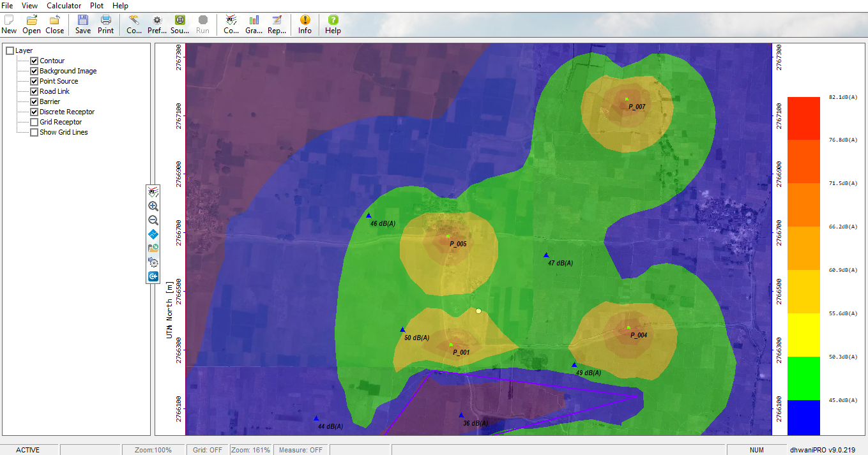Click the green 50.3dB(A) legend swatch
This screenshot has height=455, width=868.
tap(803, 378)
